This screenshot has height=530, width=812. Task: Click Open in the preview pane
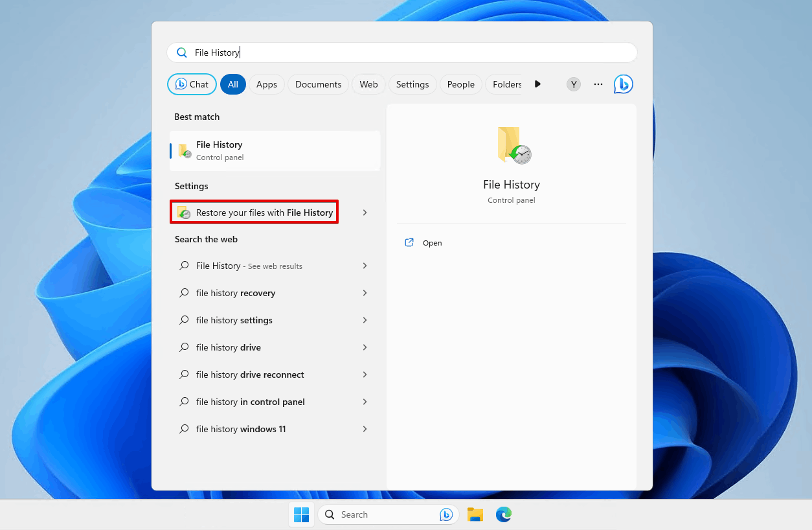click(433, 243)
